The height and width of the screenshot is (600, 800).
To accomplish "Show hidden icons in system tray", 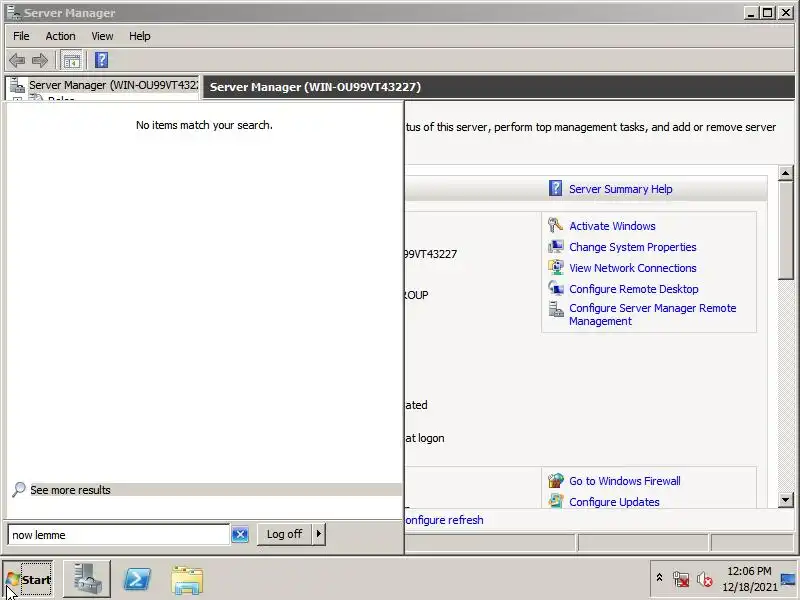I will (x=659, y=578).
